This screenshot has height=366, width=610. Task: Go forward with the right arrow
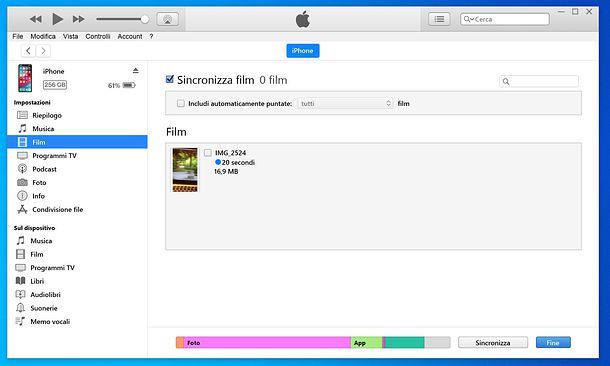tap(43, 51)
